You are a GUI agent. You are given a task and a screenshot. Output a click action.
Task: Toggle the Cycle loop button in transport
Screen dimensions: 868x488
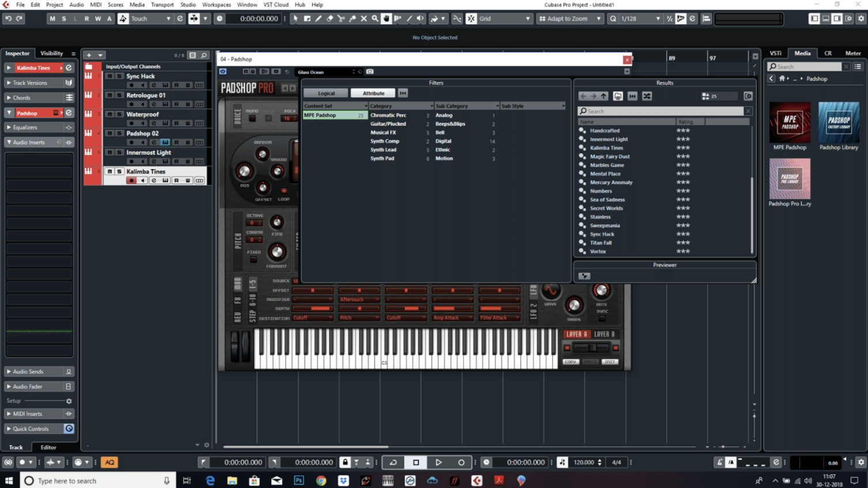point(393,462)
